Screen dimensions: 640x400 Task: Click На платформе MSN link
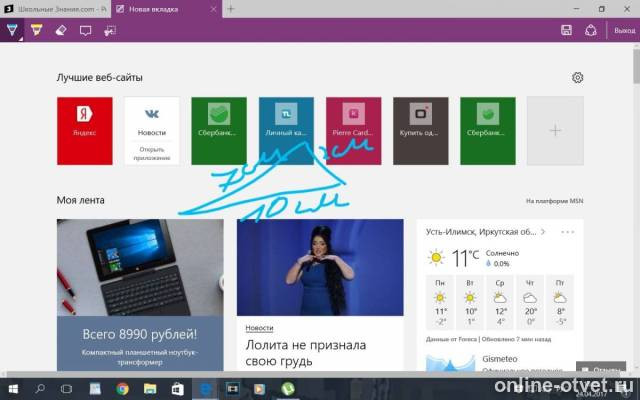pos(554,201)
